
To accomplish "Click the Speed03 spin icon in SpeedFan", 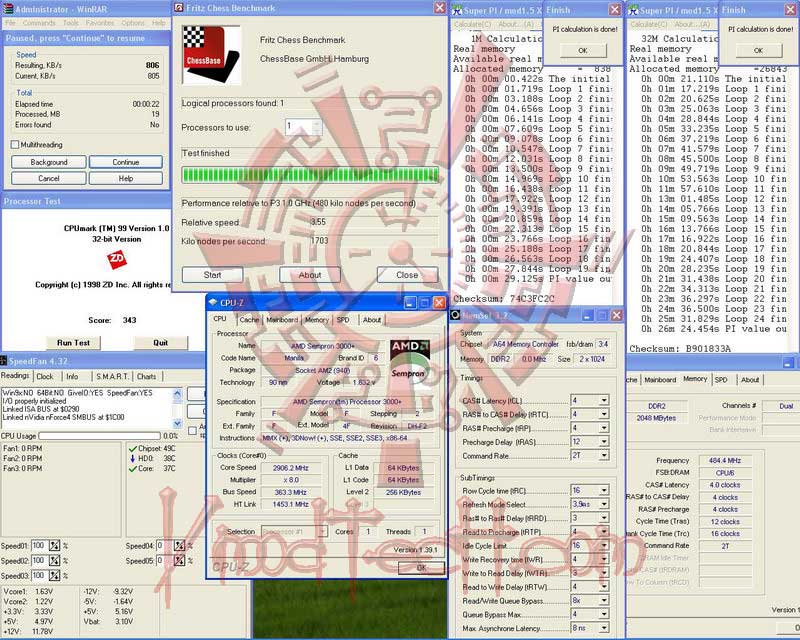I will coord(55,575).
